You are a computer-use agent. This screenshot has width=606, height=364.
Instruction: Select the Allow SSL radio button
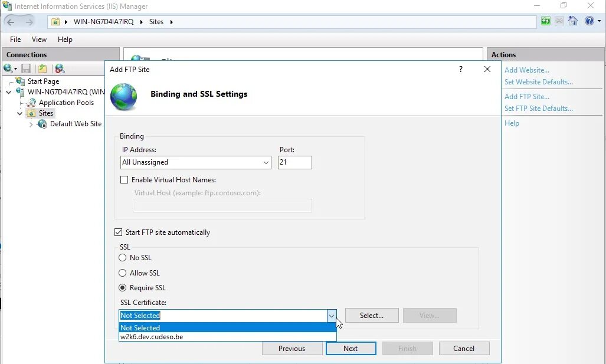click(123, 273)
